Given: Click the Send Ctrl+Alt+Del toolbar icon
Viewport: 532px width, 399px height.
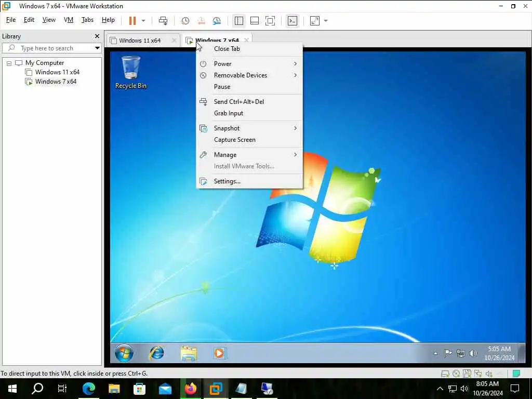Looking at the screenshot, I should [x=163, y=21].
